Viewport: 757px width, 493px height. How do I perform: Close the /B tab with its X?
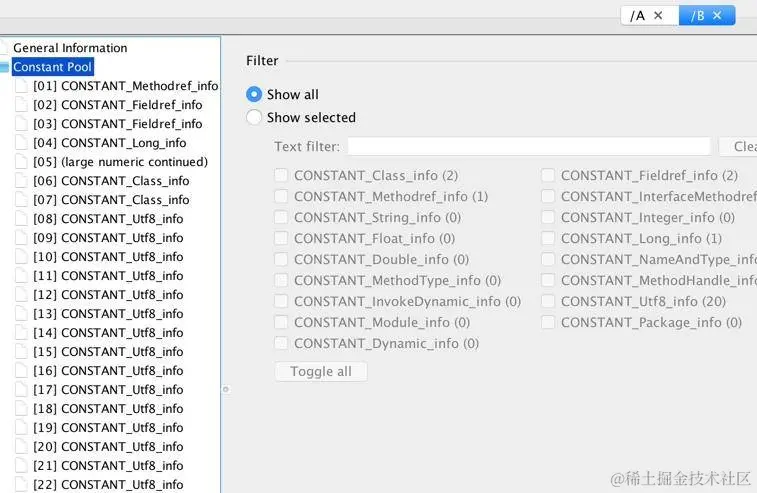pyautogui.click(x=717, y=16)
